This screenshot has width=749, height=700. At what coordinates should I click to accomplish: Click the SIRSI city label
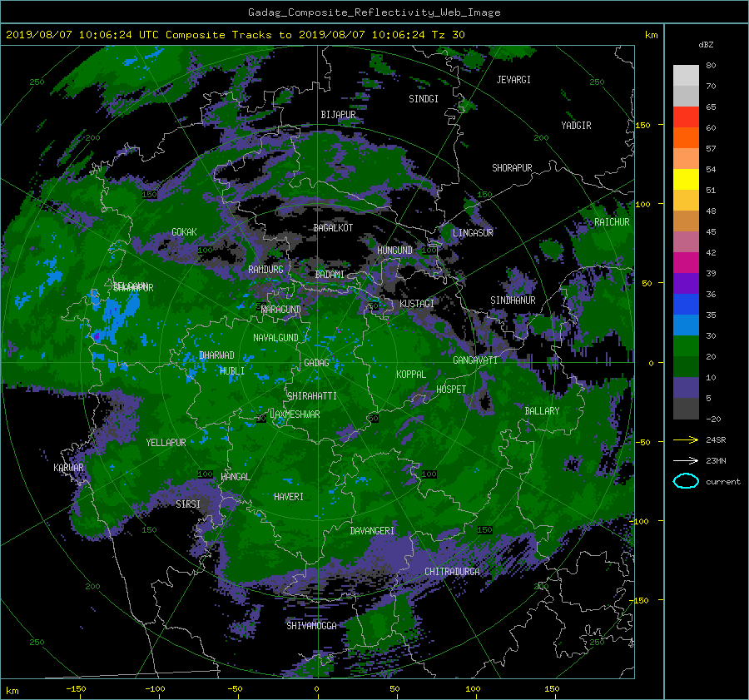(188, 504)
